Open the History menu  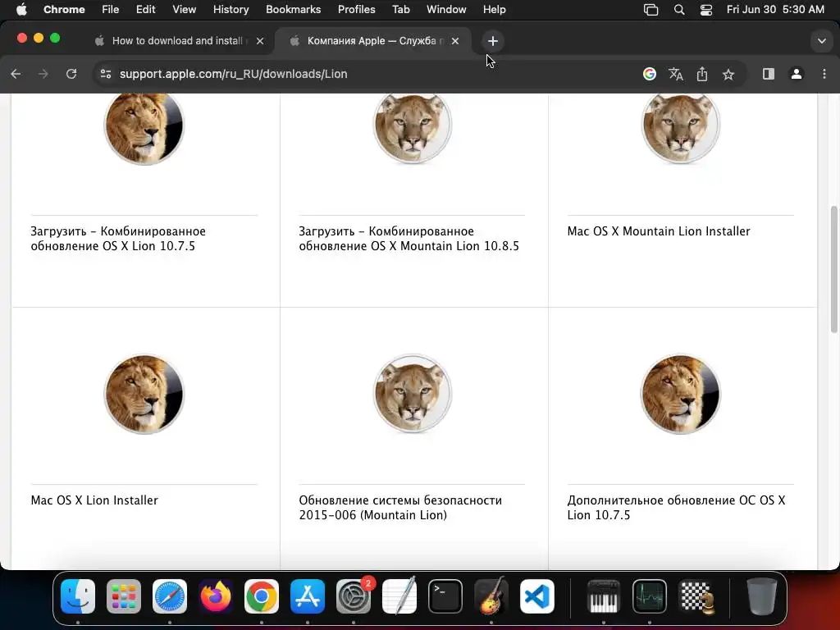[x=231, y=10]
